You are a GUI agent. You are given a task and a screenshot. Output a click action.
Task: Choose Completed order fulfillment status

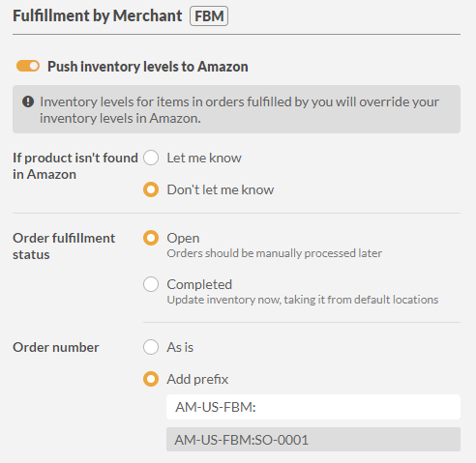[x=151, y=284]
